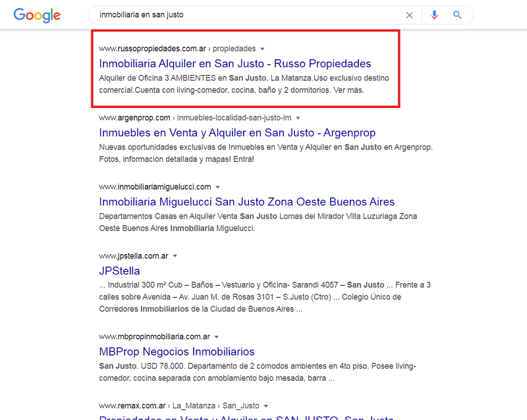
Task: Open dropdown arrow next to russopropiedades.com.ar URL
Action: coord(262,49)
